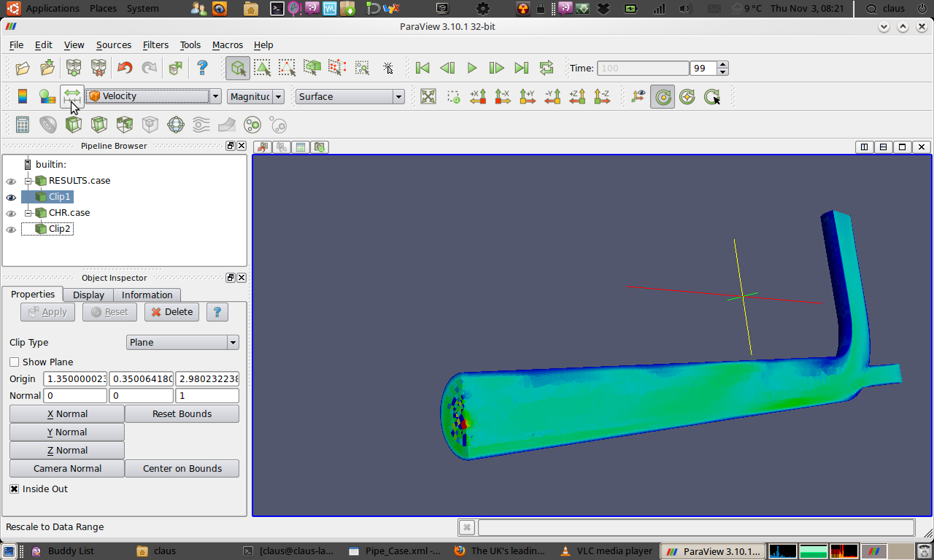This screenshot has height=560, width=934.
Task: Click the Rescale to Data Range icon
Action: click(72, 96)
